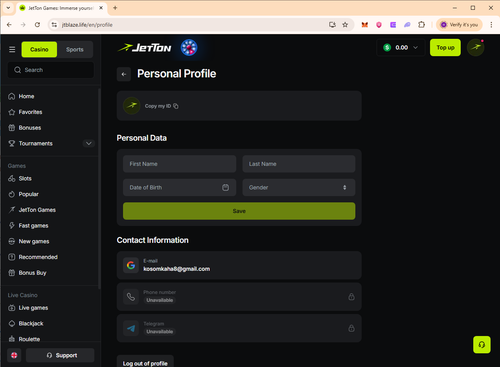Screen dimensions: 500x367
Task: Open the Chrome three-dot menu
Action: (x=491, y=25)
